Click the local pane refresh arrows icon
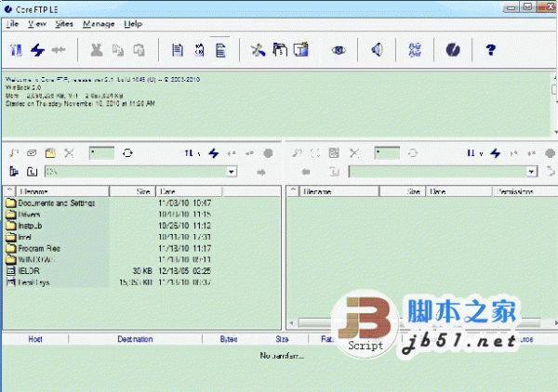This screenshot has width=558, height=392. coord(127,153)
